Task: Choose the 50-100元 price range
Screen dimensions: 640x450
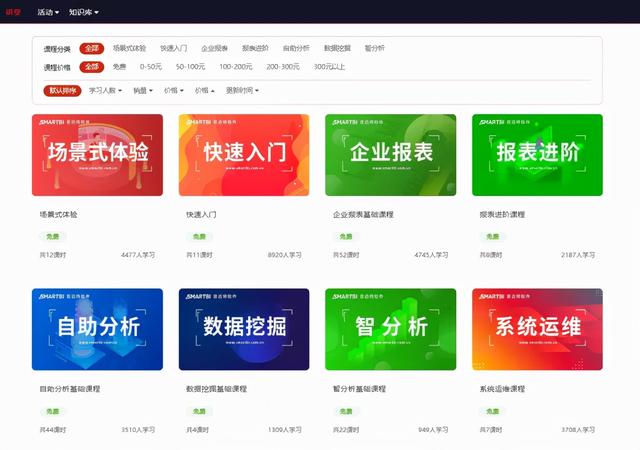Action: click(x=190, y=67)
